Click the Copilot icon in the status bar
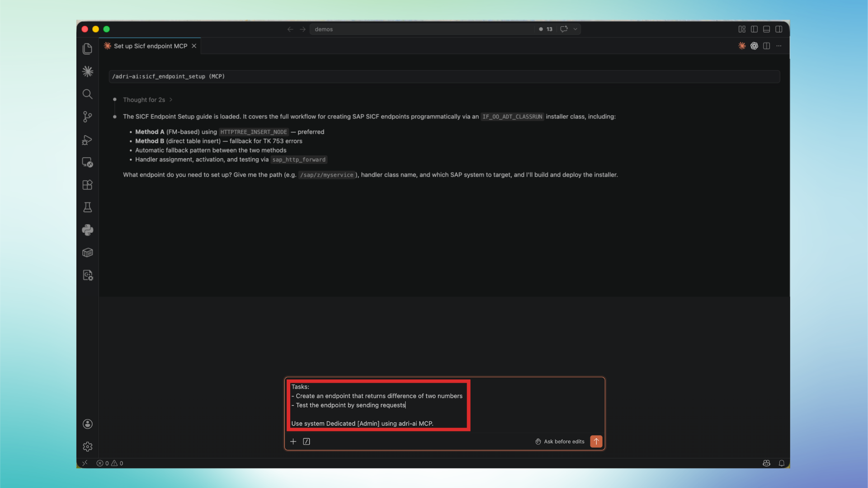The height and width of the screenshot is (488, 868). tap(767, 463)
